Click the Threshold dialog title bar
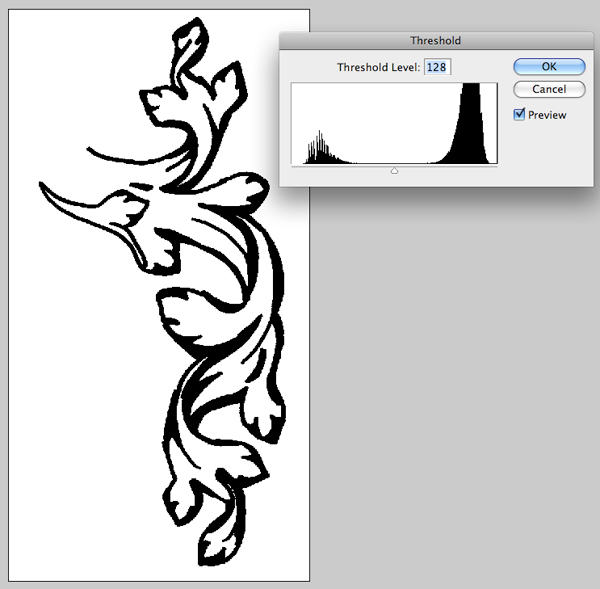 tap(436, 41)
